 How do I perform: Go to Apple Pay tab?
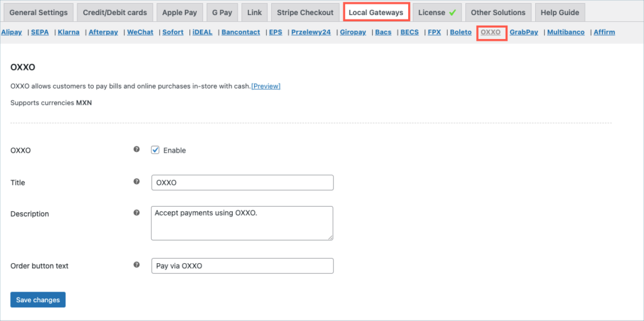click(x=179, y=13)
